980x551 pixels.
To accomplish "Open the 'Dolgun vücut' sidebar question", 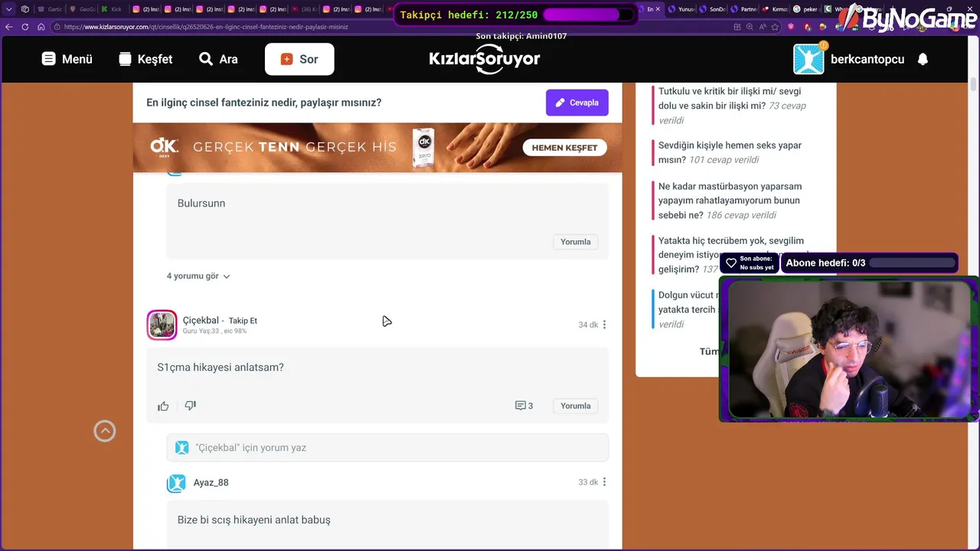I will pos(688,309).
